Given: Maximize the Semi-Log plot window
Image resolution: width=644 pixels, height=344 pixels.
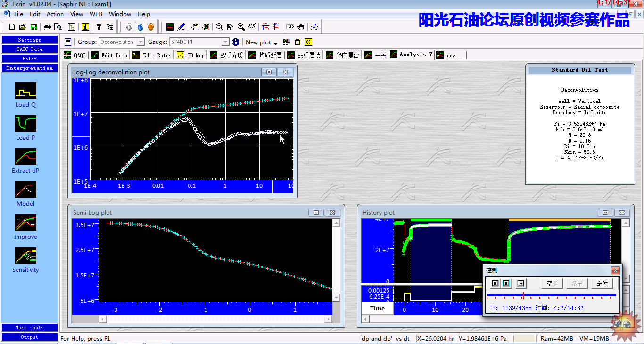Looking at the screenshot, I should [316, 213].
